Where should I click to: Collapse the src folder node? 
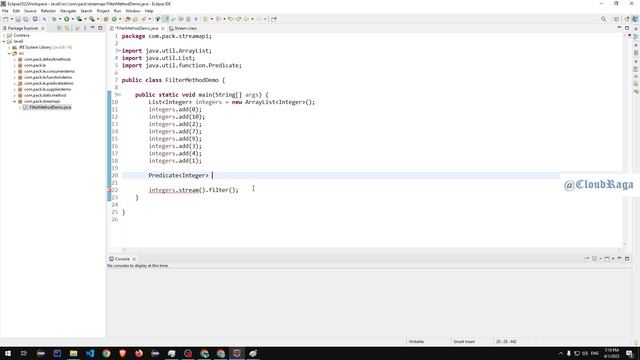(x=9, y=53)
